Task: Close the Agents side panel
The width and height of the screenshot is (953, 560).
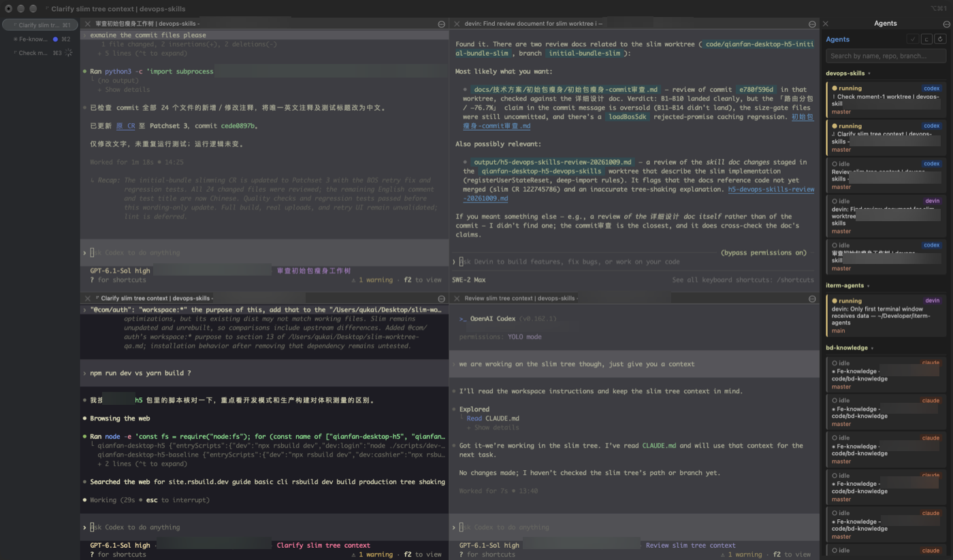Action: click(826, 24)
